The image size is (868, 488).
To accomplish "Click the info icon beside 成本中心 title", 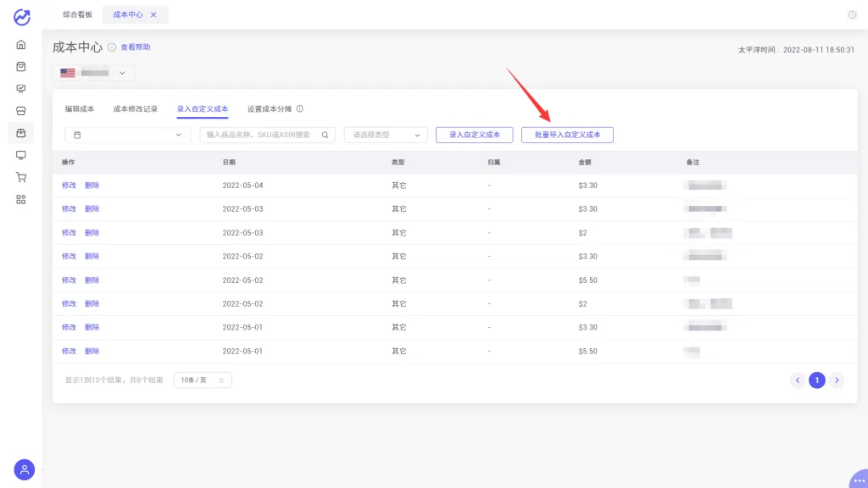I will tap(112, 47).
